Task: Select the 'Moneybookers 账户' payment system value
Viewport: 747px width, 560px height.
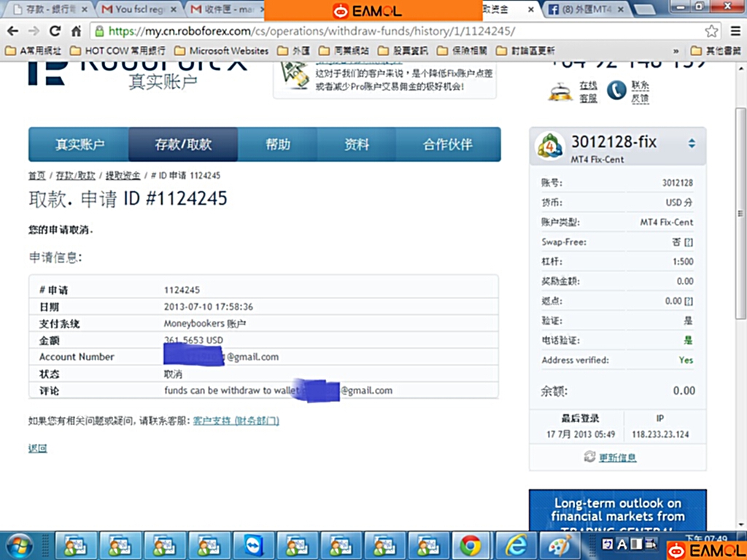Action: click(x=205, y=324)
